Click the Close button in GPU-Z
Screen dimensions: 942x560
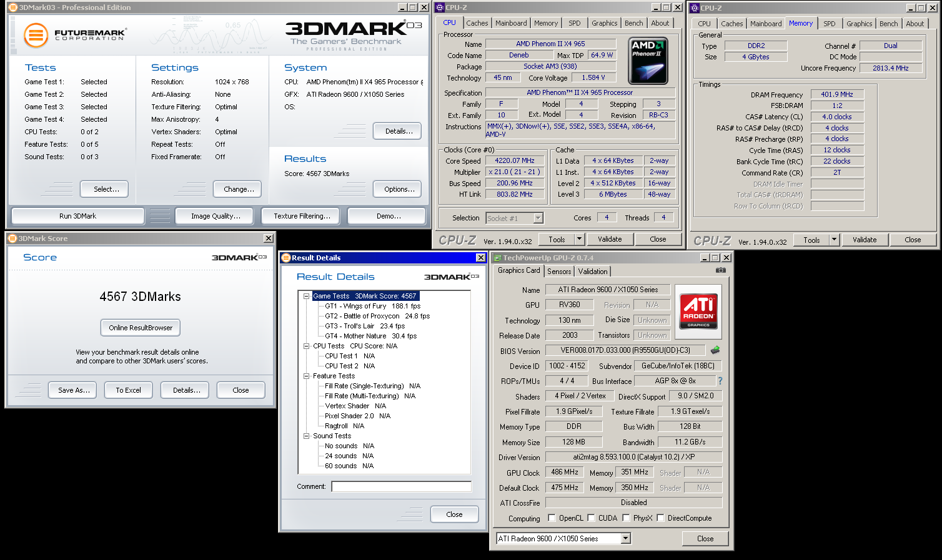(x=705, y=539)
